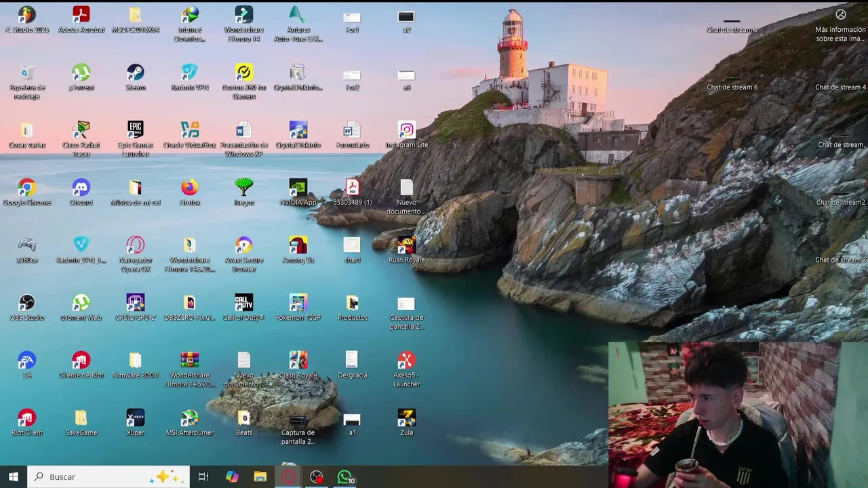The image size is (868, 488).
Task: Open MSI Afterburner shortcut
Action: click(190, 423)
